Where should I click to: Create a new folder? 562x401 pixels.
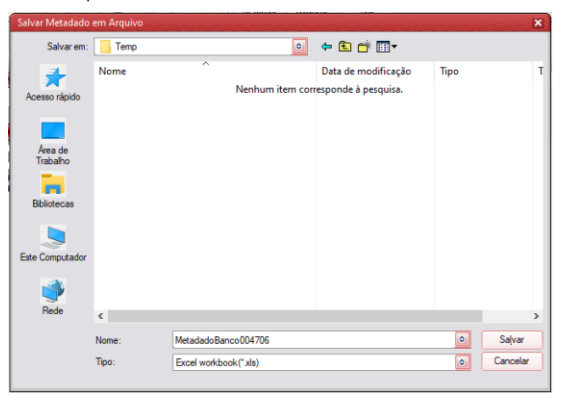(x=364, y=47)
